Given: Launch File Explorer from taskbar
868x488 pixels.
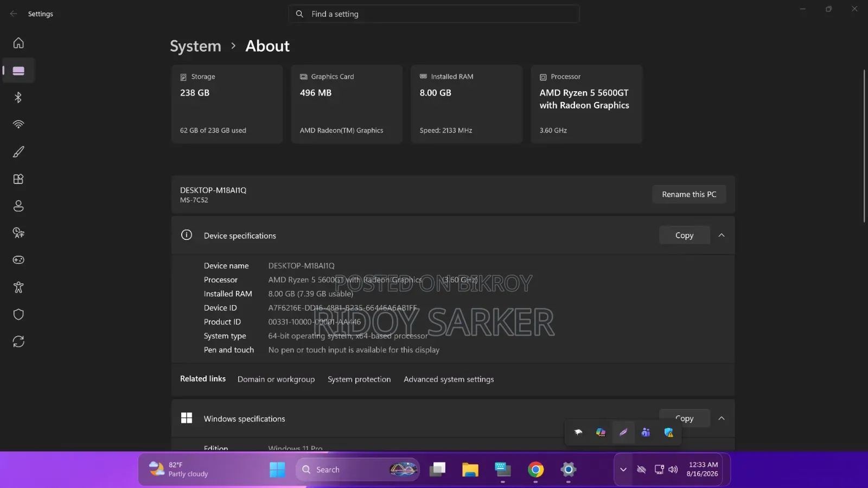Looking at the screenshot, I should pyautogui.click(x=470, y=470).
